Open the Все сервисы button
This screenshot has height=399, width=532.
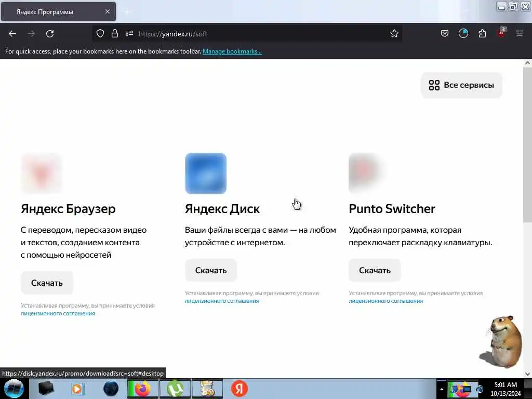click(461, 85)
